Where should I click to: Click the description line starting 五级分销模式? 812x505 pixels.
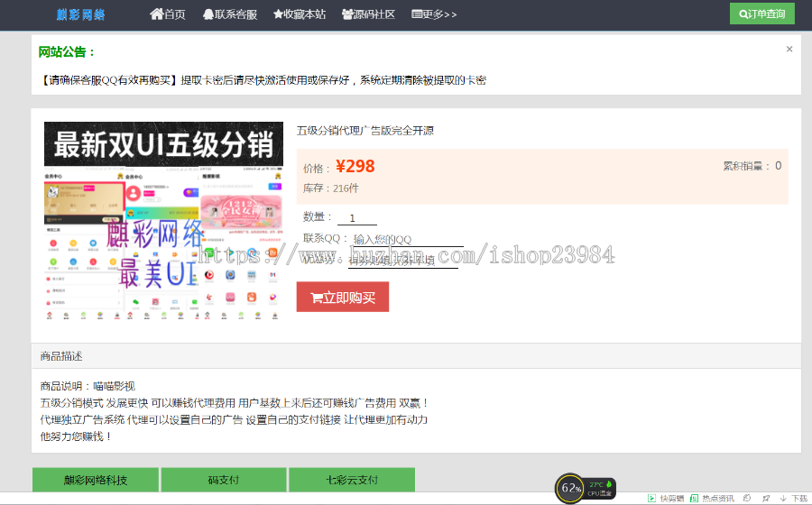(234, 403)
